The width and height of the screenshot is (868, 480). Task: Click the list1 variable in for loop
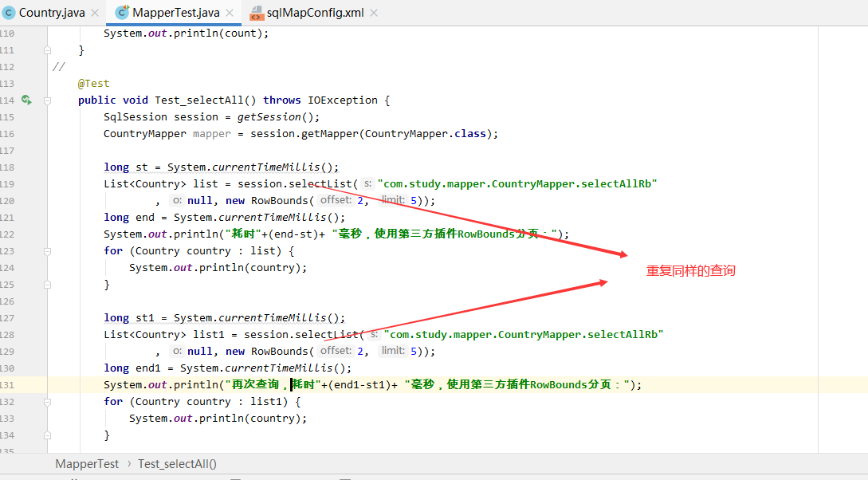coord(265,401)
